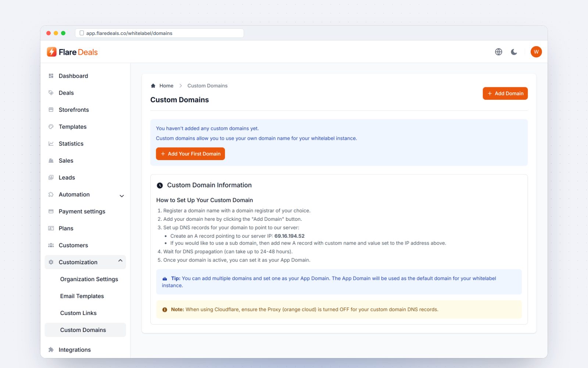Expand the Automation chevron

(x=122, y=196)
